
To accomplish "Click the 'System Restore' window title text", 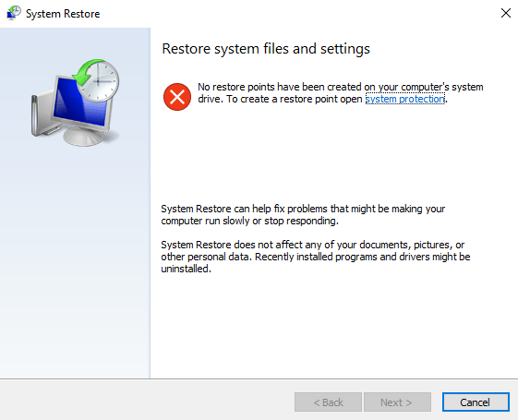I will click(x=63, y=14).
